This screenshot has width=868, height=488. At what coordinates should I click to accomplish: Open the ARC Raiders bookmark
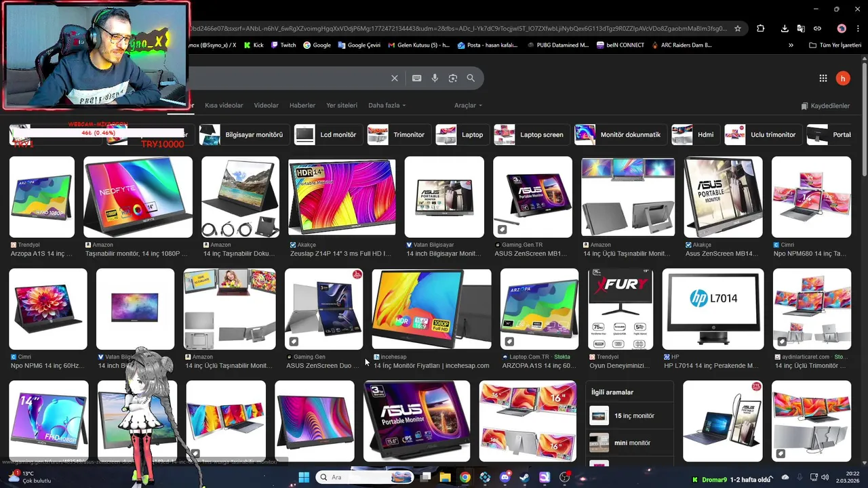coord(682,45)
